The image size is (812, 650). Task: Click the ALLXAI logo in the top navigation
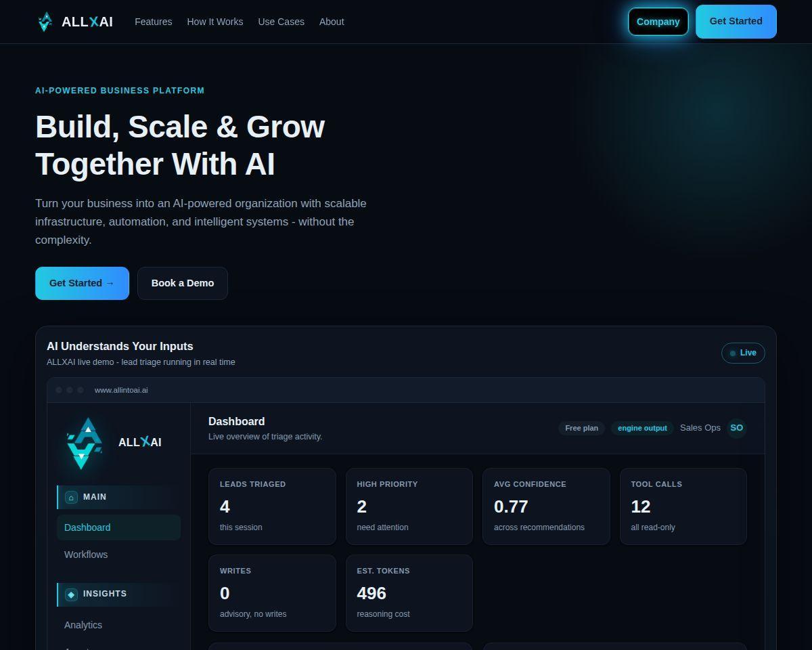[74, 22]
